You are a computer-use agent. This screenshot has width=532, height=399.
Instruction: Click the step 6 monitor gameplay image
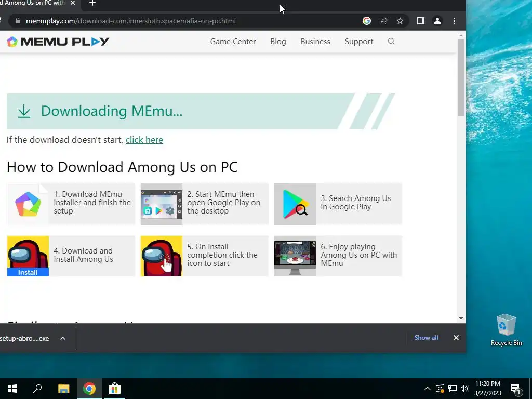[295, 256]
